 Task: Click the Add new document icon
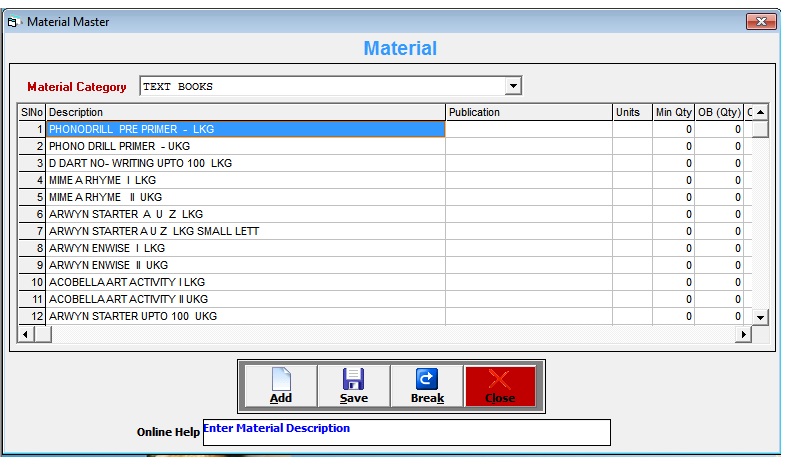281,379
